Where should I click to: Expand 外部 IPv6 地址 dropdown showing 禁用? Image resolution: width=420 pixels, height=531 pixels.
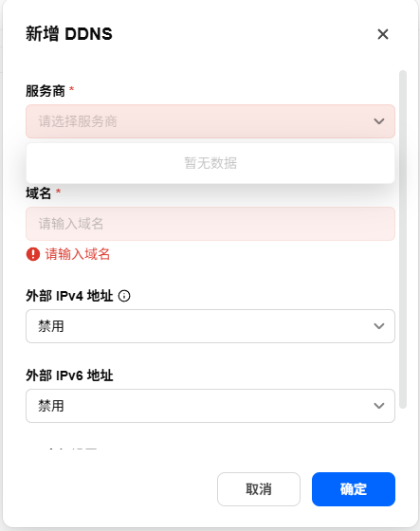click(x=210, y=406)
